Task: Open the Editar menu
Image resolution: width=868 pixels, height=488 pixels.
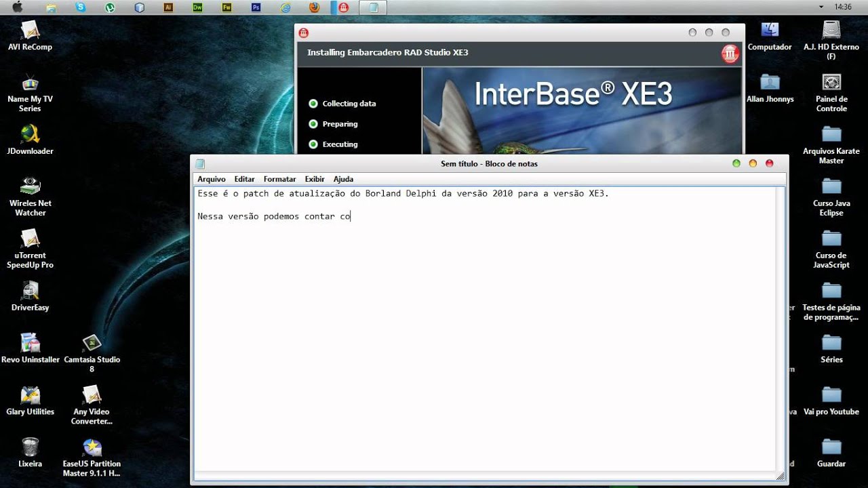Action: 244,179
